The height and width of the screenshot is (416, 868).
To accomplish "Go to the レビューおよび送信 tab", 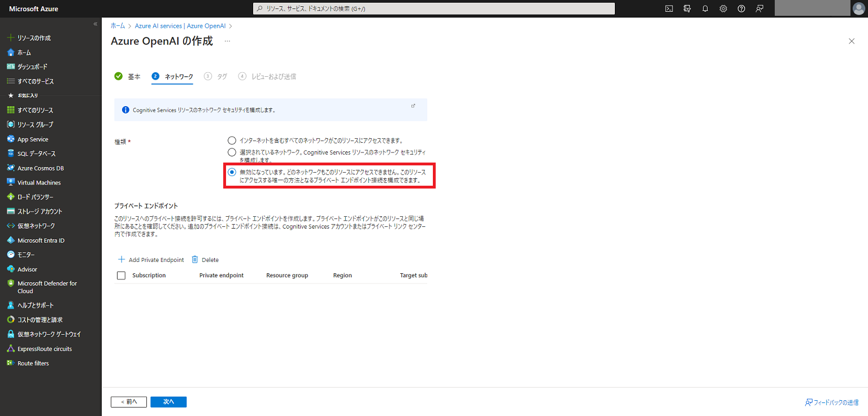I will (x=267, y=76).
